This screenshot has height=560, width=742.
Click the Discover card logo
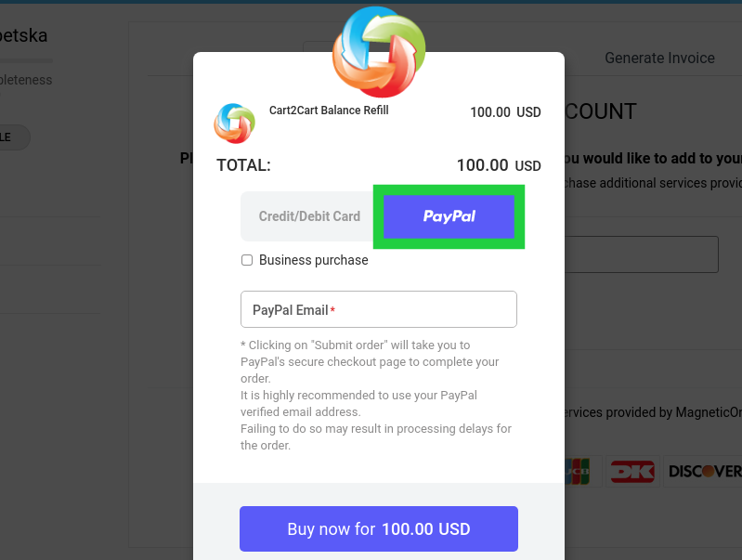[x=704, y=472]
